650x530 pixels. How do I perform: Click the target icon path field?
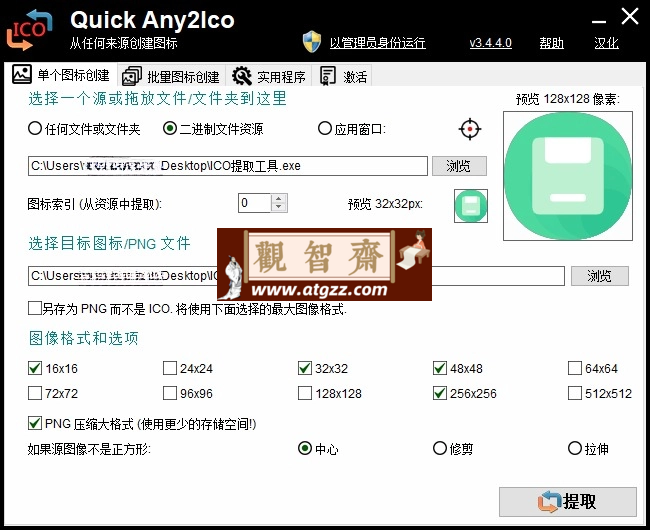(296, 276)
